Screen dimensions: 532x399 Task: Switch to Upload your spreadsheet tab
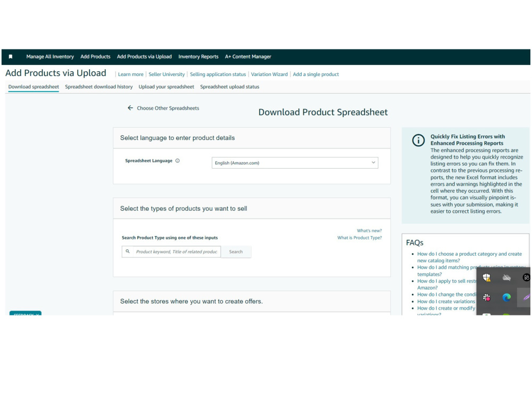[x=166, y=87]
